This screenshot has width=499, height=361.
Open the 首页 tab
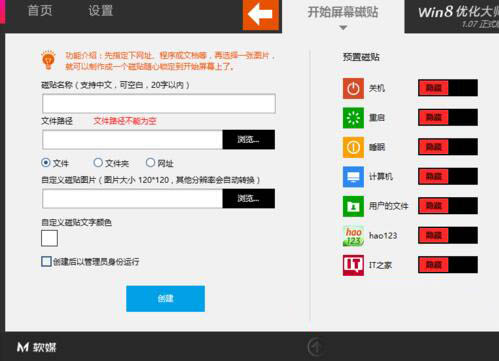[40, 10]
